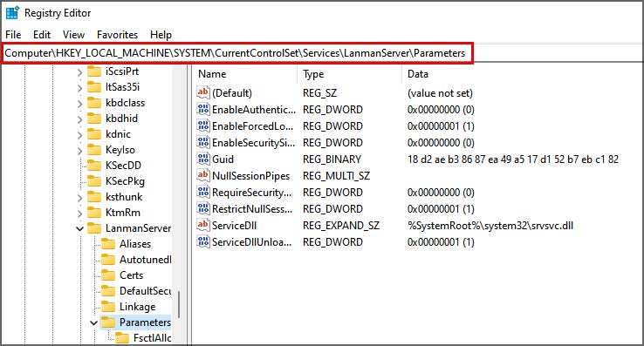Expand the kbdclass key
This screenshot has height=346, width=644.
click(79, 104)
